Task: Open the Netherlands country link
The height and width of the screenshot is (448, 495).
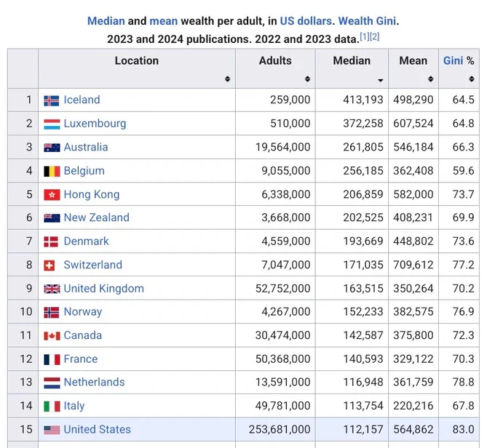Action: (94, 383)
